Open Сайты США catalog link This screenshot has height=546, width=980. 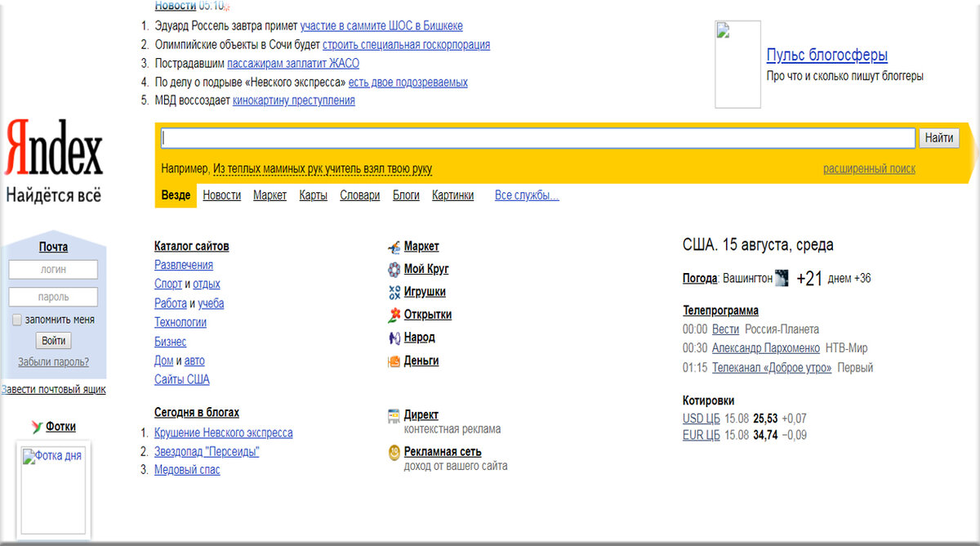pyautogui.click(x=182, y=379)
